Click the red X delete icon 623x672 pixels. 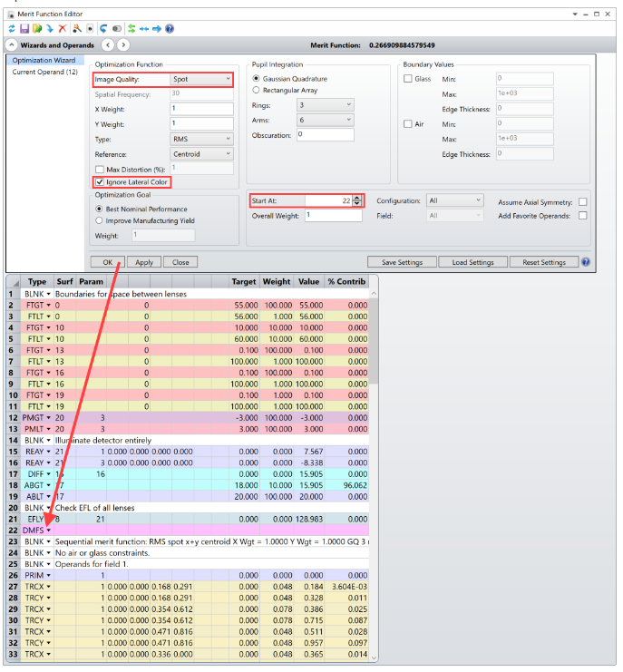pyautogui.click(x=63, y=29)
